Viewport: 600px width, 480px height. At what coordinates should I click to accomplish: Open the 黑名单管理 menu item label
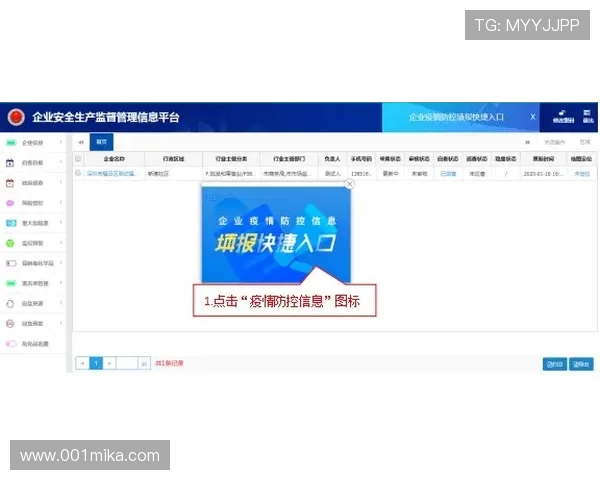pyautogui.click(x=35, y=283)
